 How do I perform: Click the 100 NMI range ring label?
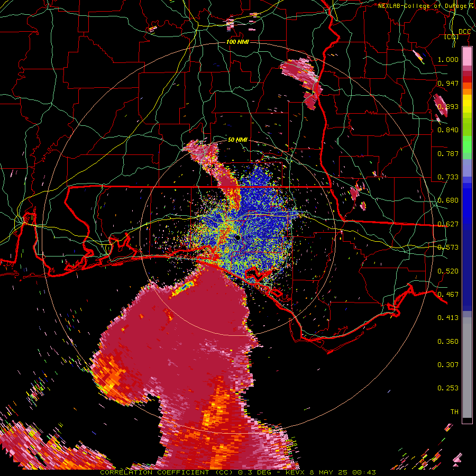tap(237, 42)
